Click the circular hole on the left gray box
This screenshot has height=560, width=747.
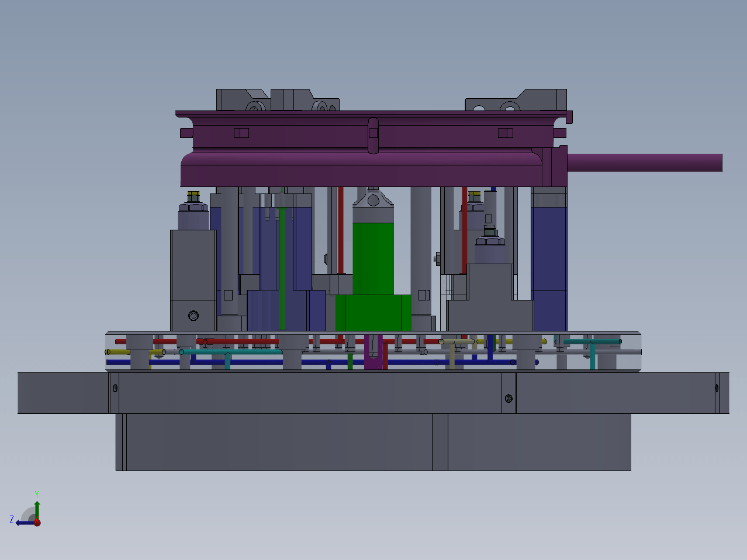click(193, 316)
